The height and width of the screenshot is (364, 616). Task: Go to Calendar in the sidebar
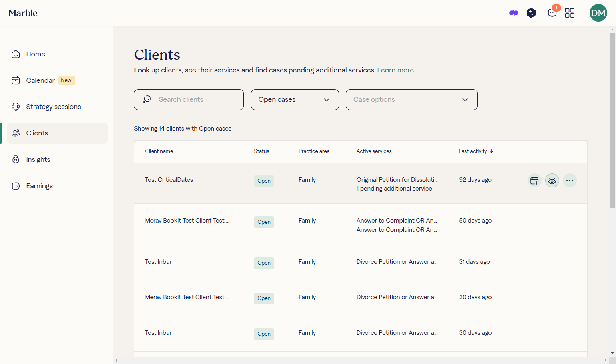coord(57,80)
